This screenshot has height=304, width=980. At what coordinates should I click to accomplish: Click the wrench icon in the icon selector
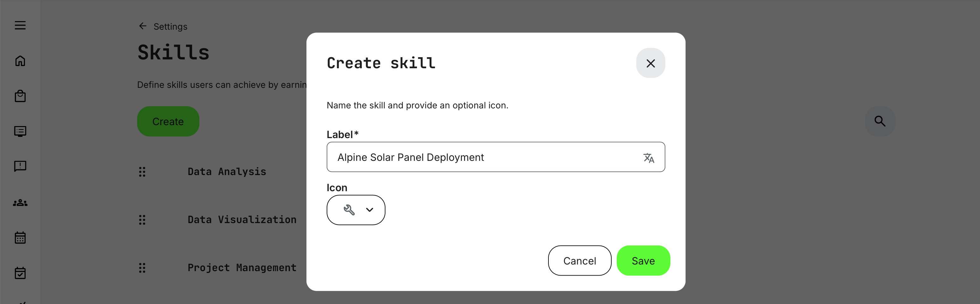click(x=350, y=209)
